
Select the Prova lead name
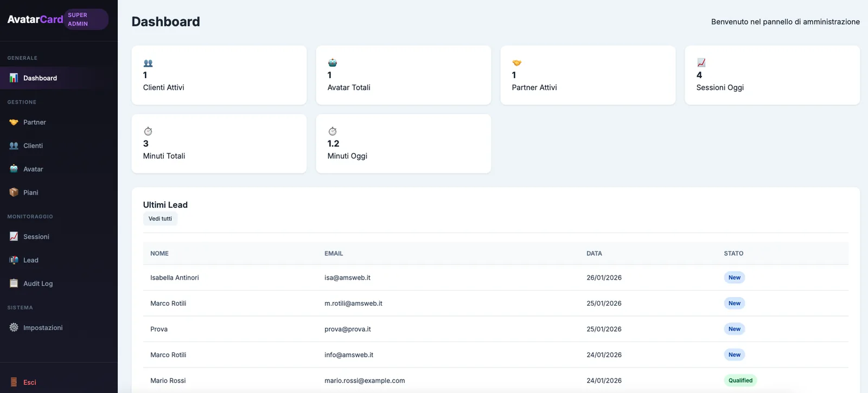pos(159,329)
